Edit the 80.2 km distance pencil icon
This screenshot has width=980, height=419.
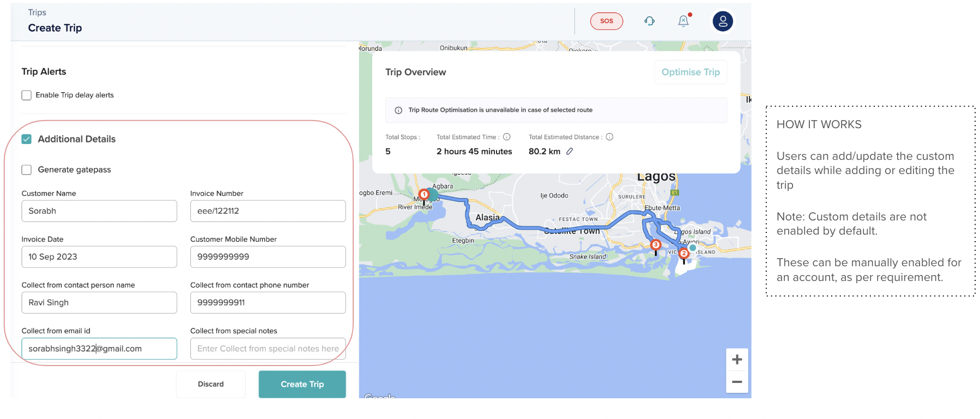click(x=570, y=152)
